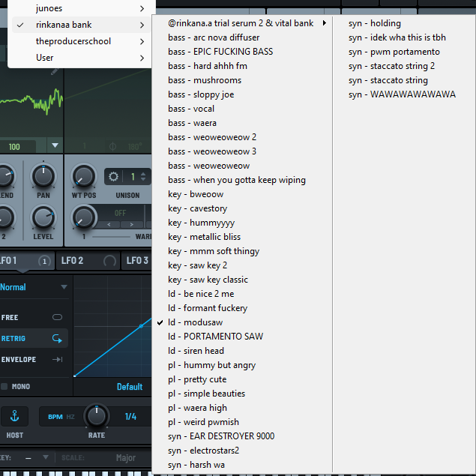
Task: Click the previous warp mode left arrow
Action: click(109, 225)
